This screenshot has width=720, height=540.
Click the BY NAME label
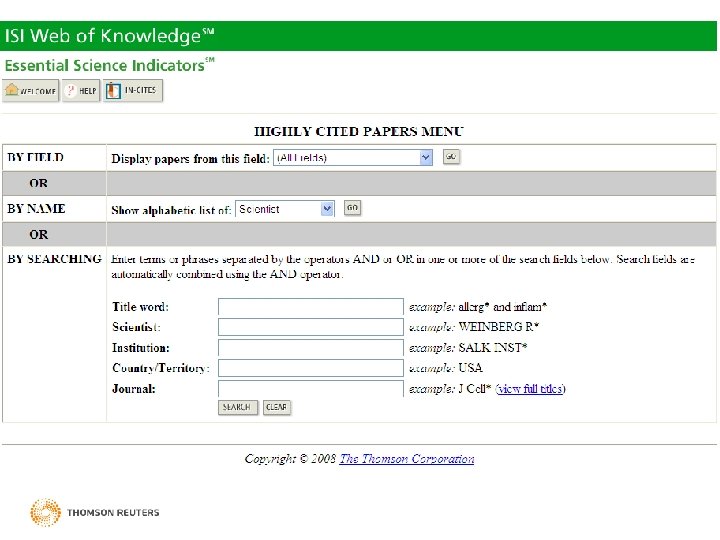(x=36, y=208)
